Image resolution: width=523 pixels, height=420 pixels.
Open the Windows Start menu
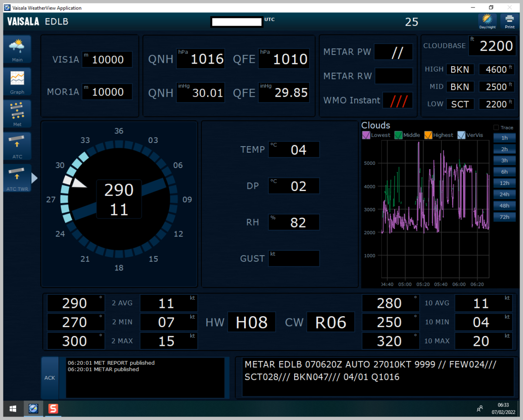pos(13,409)
